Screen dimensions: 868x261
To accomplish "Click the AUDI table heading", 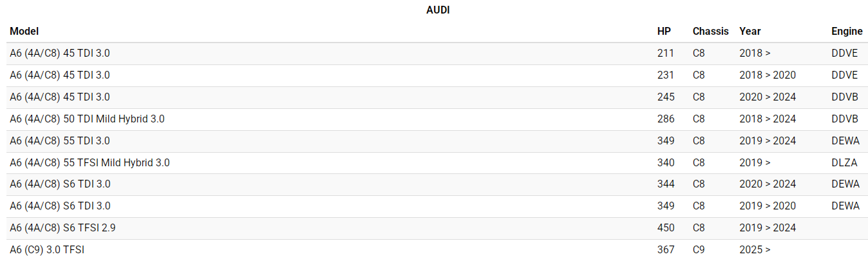I will pos(438,10).
